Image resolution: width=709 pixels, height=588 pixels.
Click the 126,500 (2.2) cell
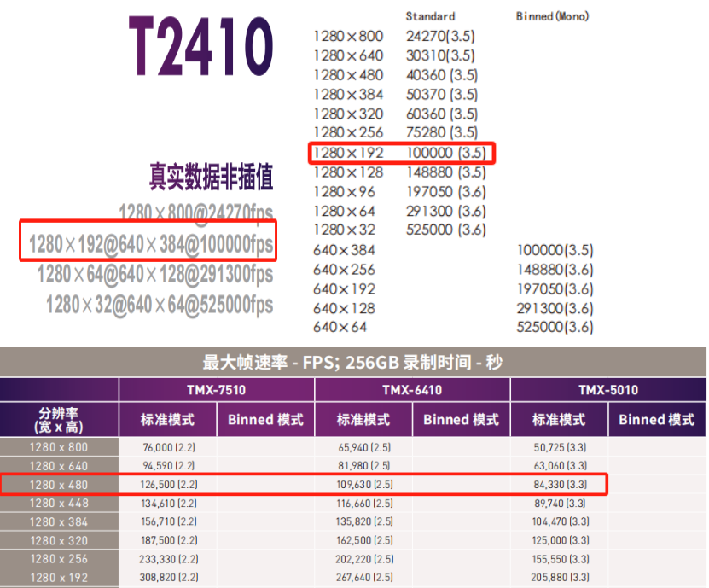pos(169,485)
